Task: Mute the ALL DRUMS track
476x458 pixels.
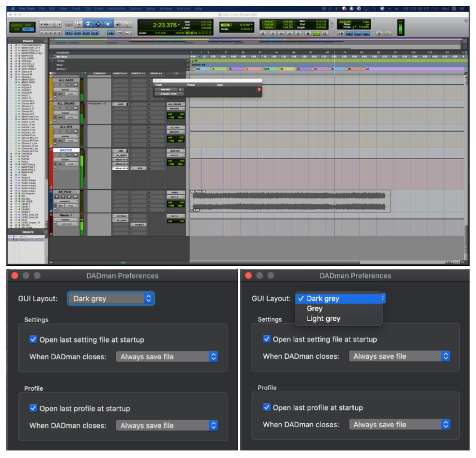Action: tap(75, 108)
